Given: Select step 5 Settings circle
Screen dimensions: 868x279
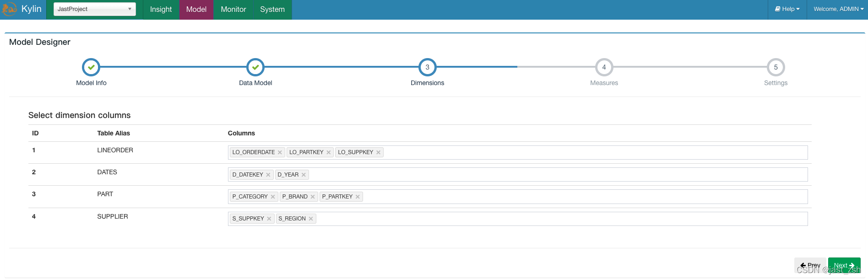Looking at the screenshot, I should [x=776, y=67].
